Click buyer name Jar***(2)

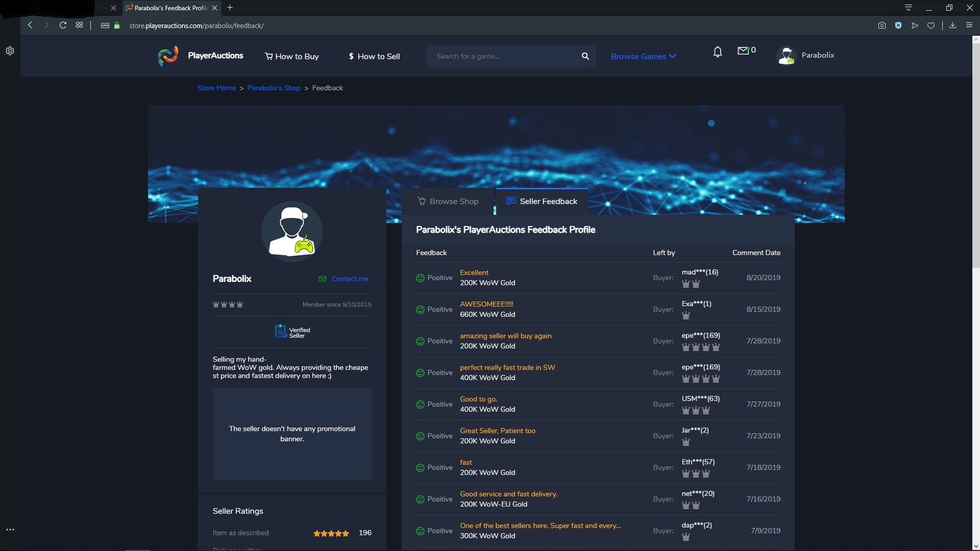695,430
